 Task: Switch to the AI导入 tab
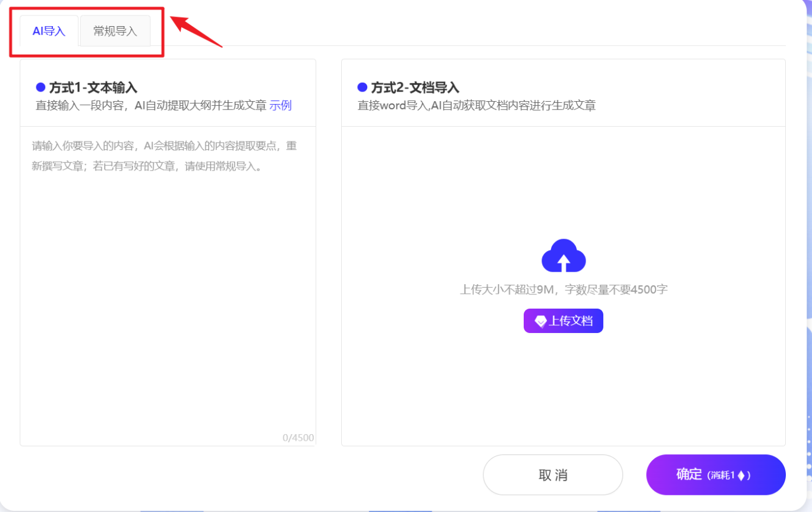coord(49,32)
